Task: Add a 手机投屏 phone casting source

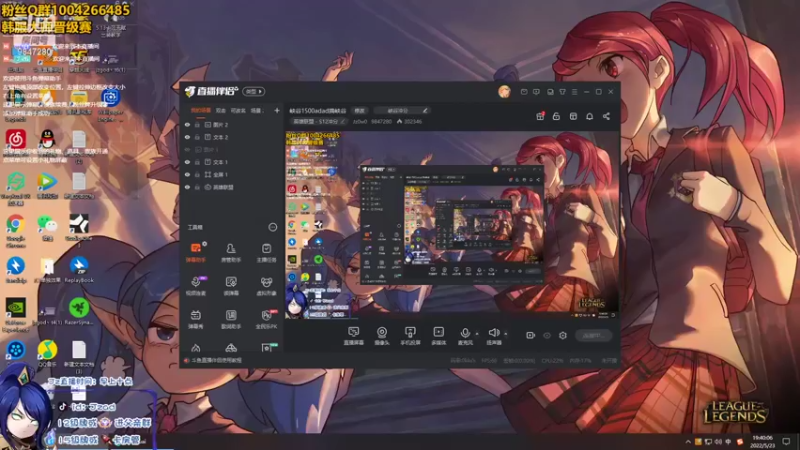Action: pos(410,336)
